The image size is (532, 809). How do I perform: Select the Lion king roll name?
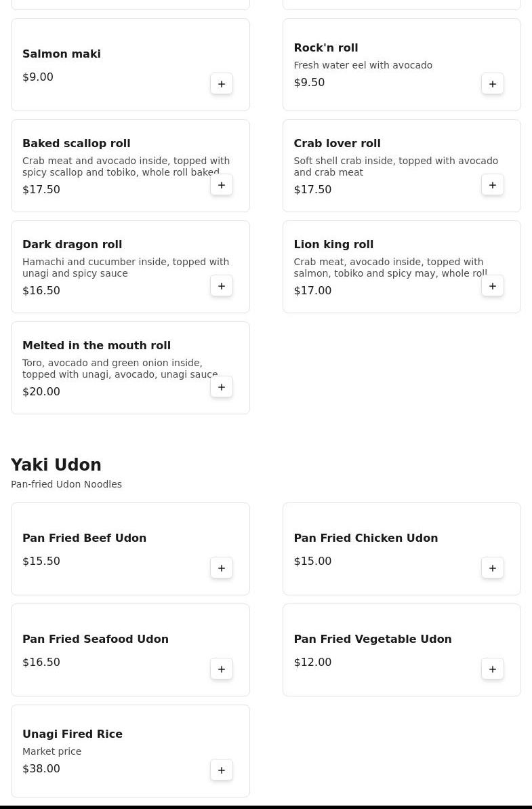tap(333, 245)
